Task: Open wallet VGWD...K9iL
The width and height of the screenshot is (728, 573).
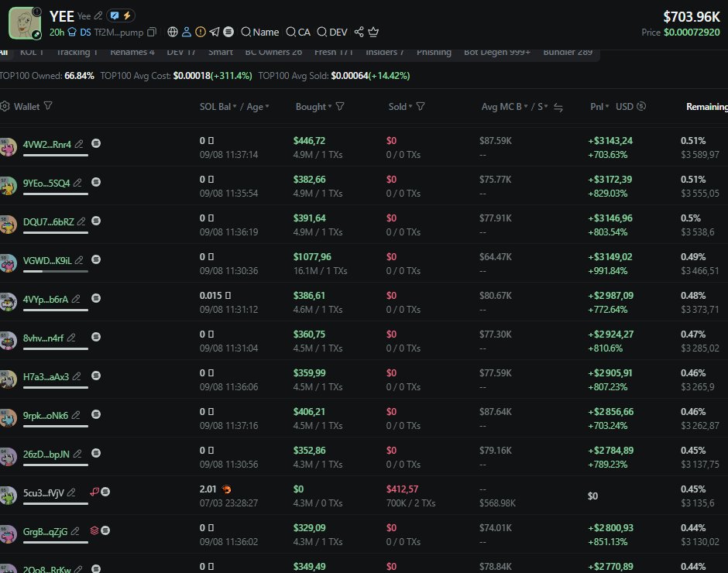Action: coord(47,260)
